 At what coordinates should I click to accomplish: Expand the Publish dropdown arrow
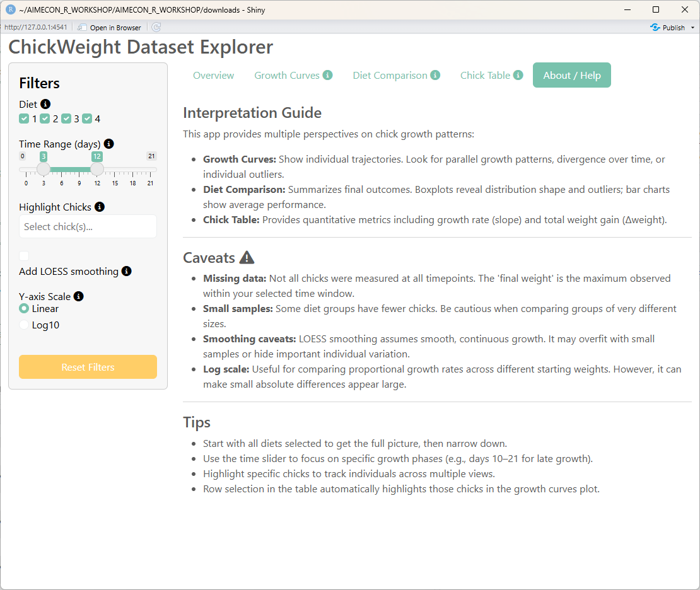693,28
